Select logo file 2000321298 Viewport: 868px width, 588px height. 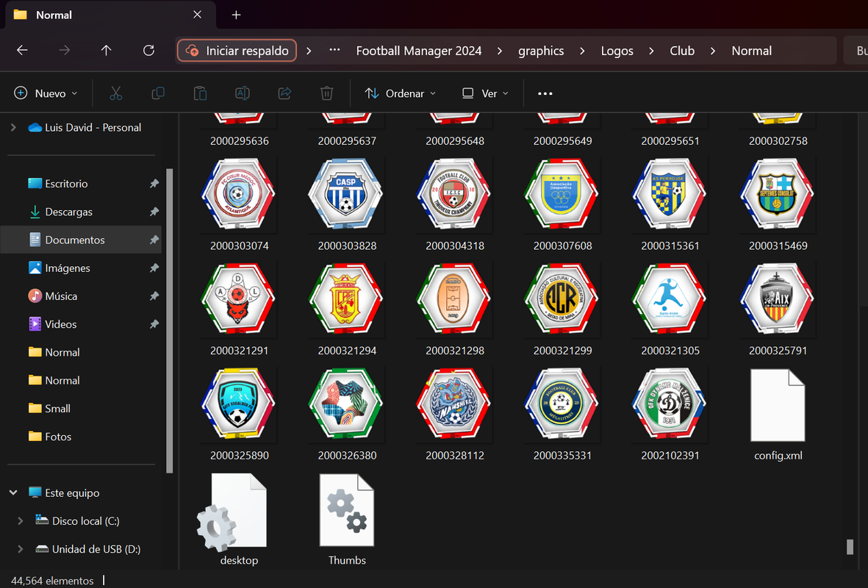(454, 309)
